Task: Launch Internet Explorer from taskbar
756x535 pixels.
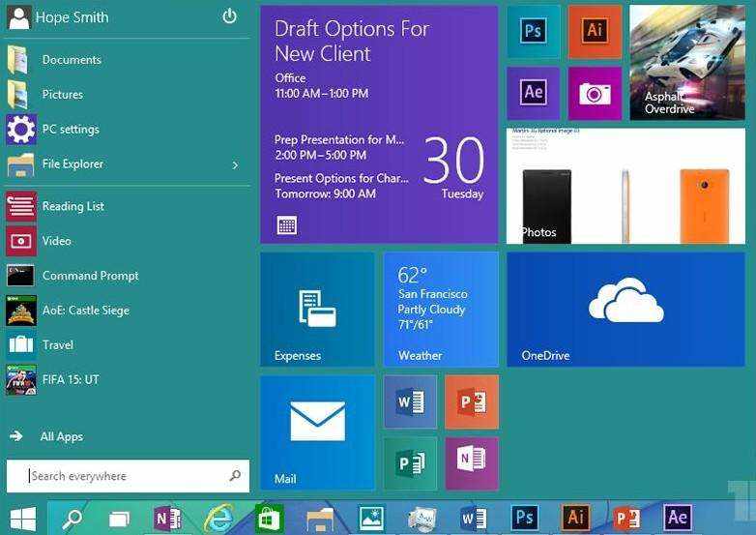Action: (218, 519)
